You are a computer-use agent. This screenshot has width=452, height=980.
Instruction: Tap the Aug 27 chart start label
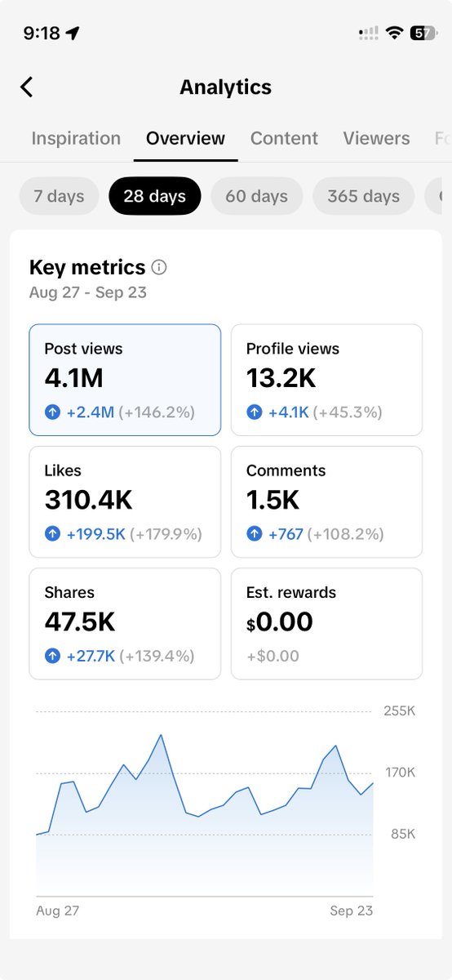coord(58,911)
